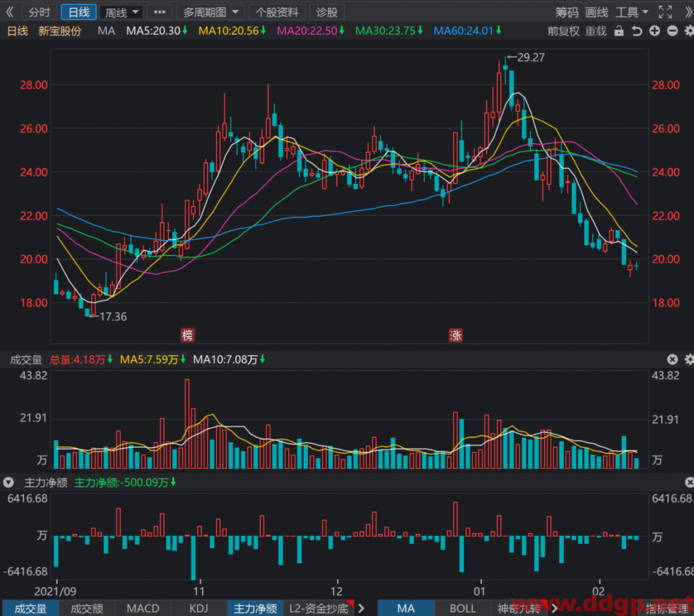Close the 主力净额 sub-chart

(689, 482)
